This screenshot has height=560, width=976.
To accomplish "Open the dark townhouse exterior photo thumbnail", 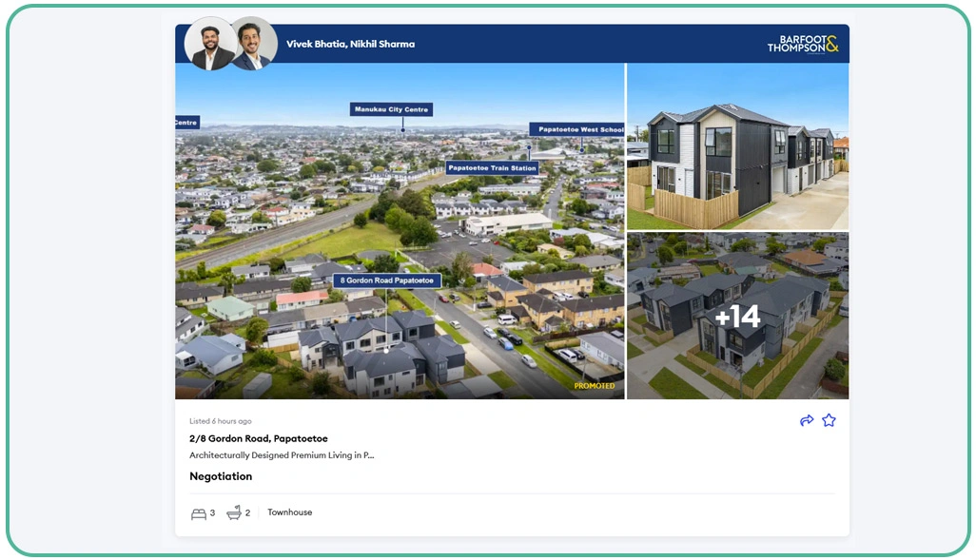I will click(738, 146).
